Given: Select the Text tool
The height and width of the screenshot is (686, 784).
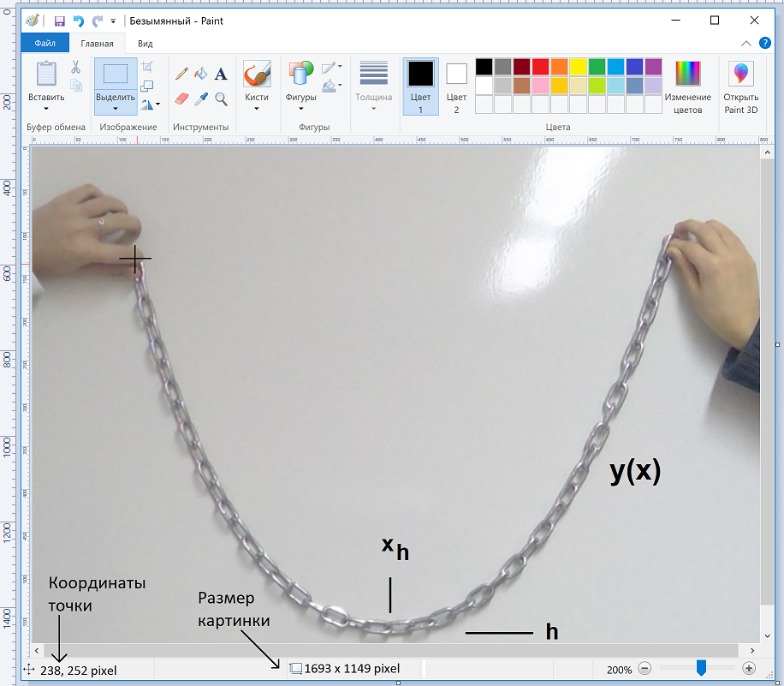Looking at the screenshot, I should pos(221,74).
